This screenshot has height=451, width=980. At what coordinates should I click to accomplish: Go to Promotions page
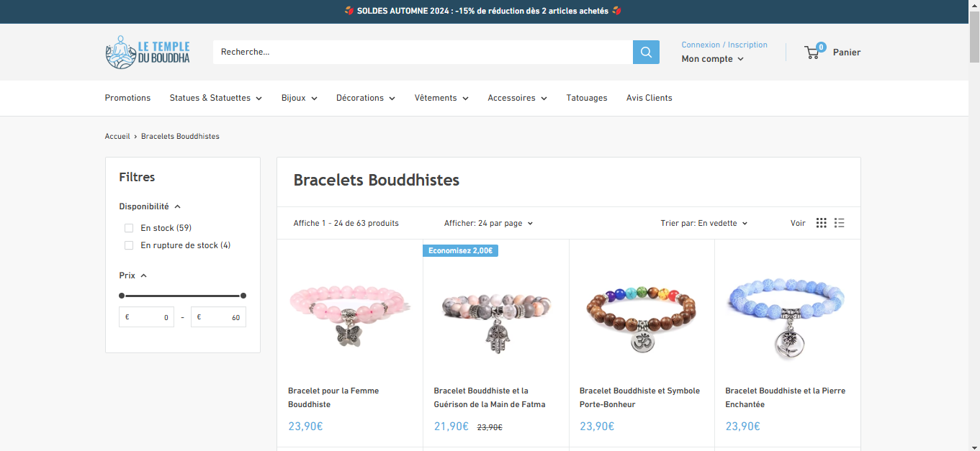127,98
